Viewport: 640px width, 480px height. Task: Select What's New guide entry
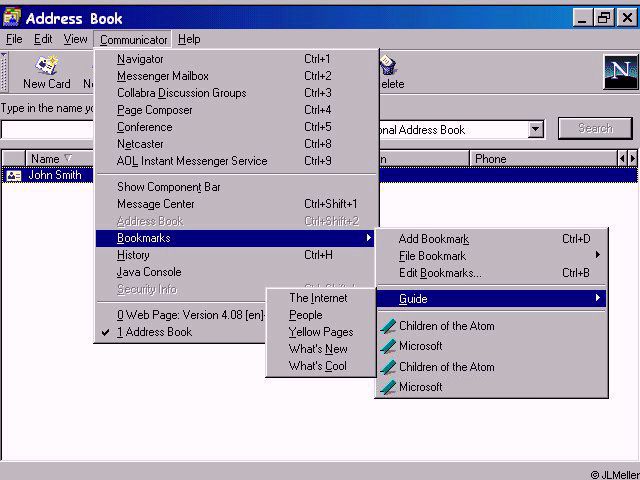(320, 349)
